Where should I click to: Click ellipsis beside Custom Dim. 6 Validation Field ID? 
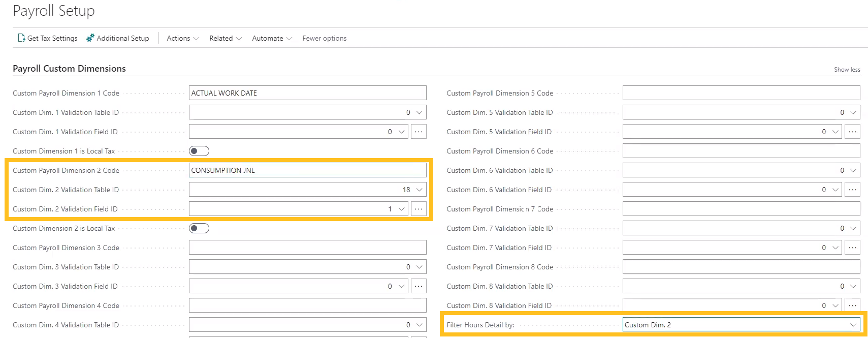tap(852, 190)
